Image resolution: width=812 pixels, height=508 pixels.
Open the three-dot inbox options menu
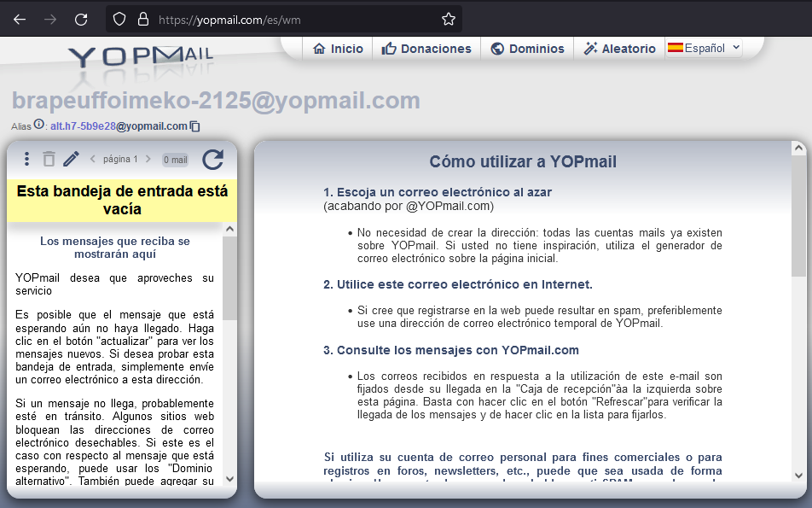pyautogui.click(x=27, y=159)
